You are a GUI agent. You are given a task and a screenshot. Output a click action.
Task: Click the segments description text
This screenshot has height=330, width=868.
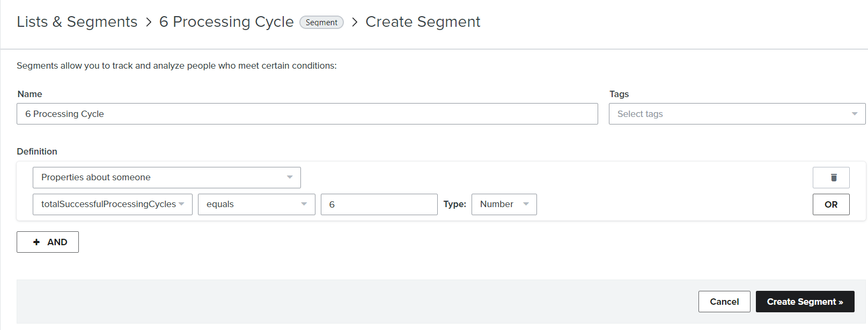[176, 65]
